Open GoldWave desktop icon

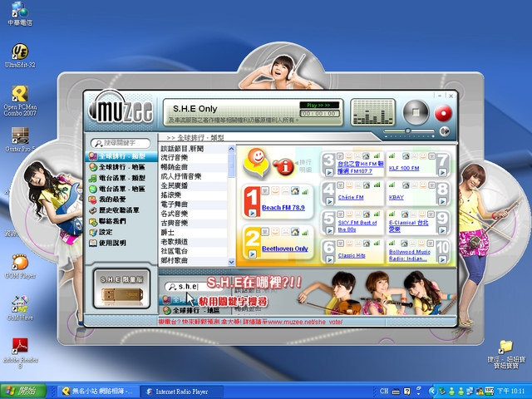click(x=20, y=308)
